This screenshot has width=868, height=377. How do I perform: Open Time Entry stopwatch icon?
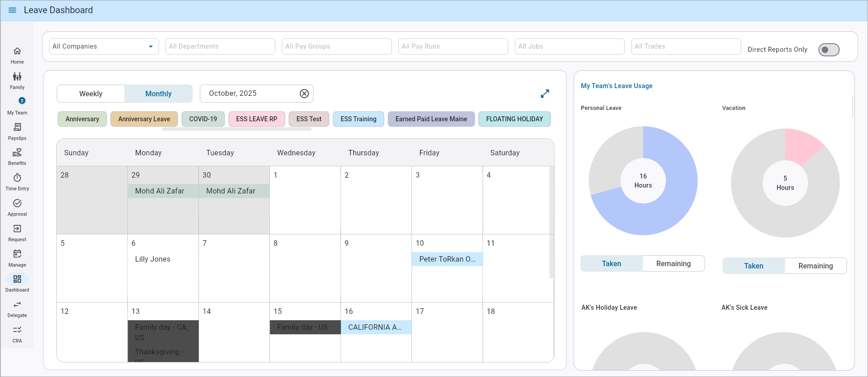(17, 178)
